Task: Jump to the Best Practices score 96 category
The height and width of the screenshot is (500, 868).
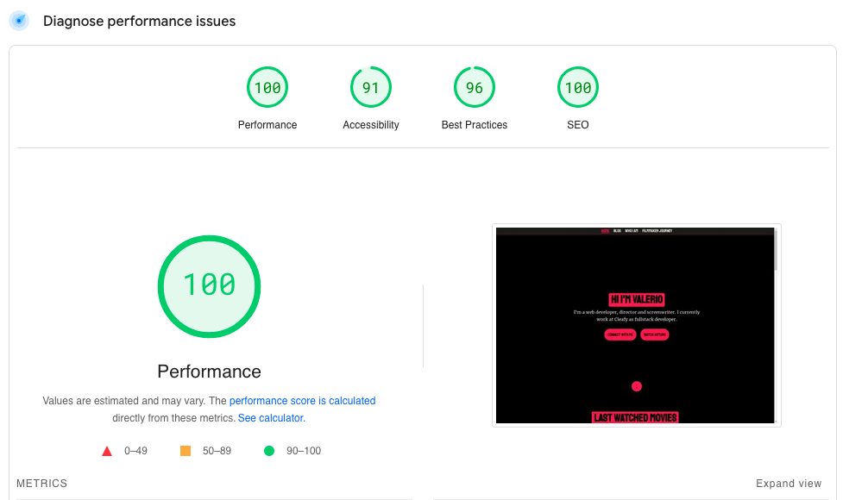Action: (x=475, y=88)
